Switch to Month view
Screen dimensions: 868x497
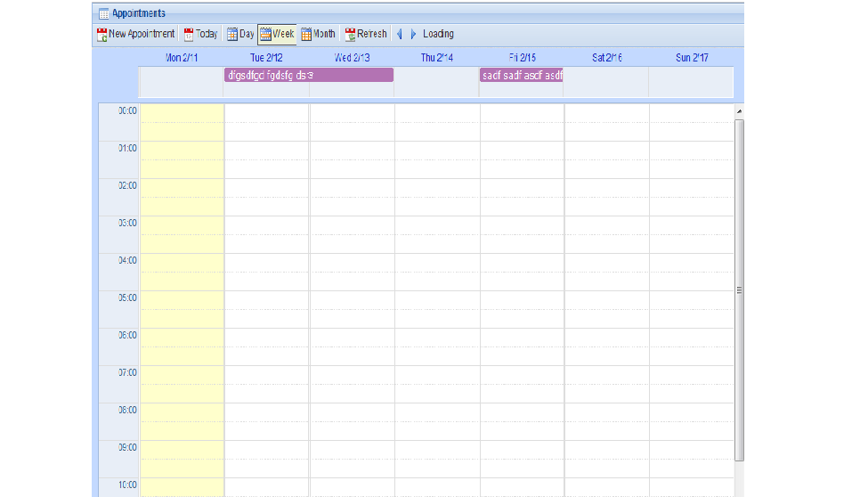(x=318, y=34)
